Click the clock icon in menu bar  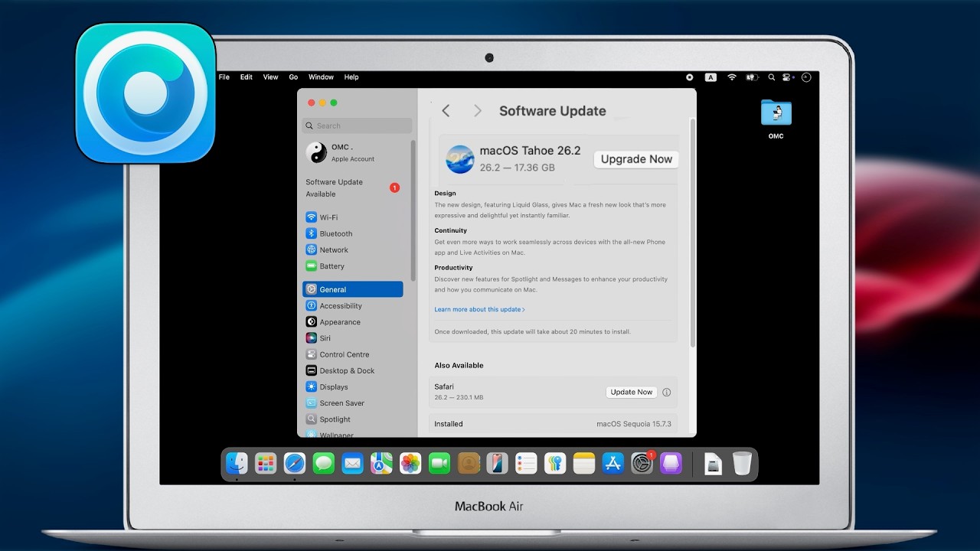click(805, 77)
